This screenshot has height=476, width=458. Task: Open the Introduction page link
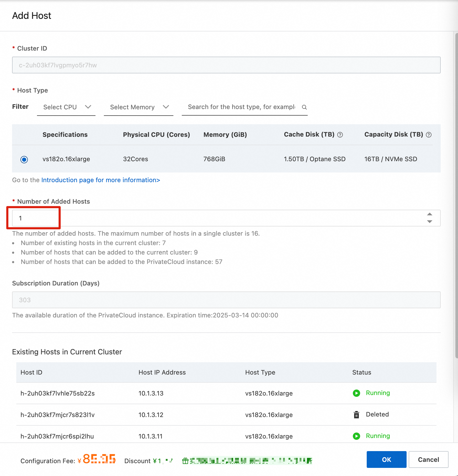[101, 180]
